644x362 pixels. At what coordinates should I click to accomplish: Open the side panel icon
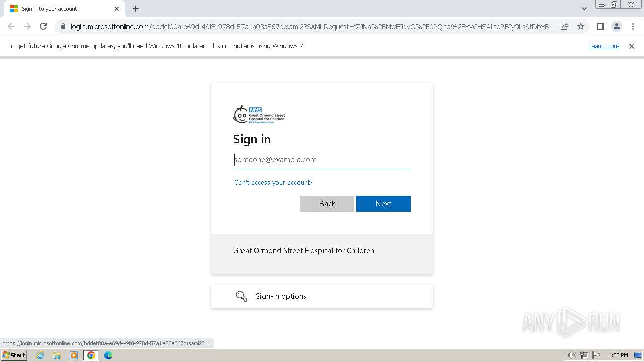click(600, 26)
